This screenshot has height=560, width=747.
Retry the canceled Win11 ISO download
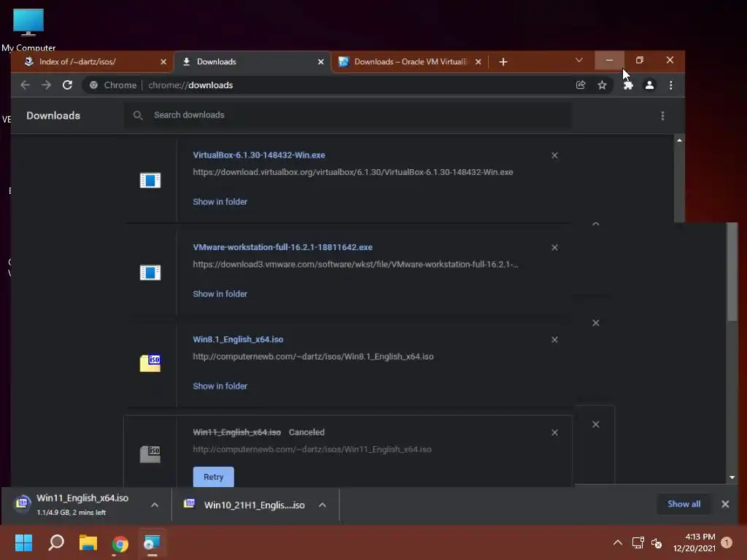click(214, 477)
